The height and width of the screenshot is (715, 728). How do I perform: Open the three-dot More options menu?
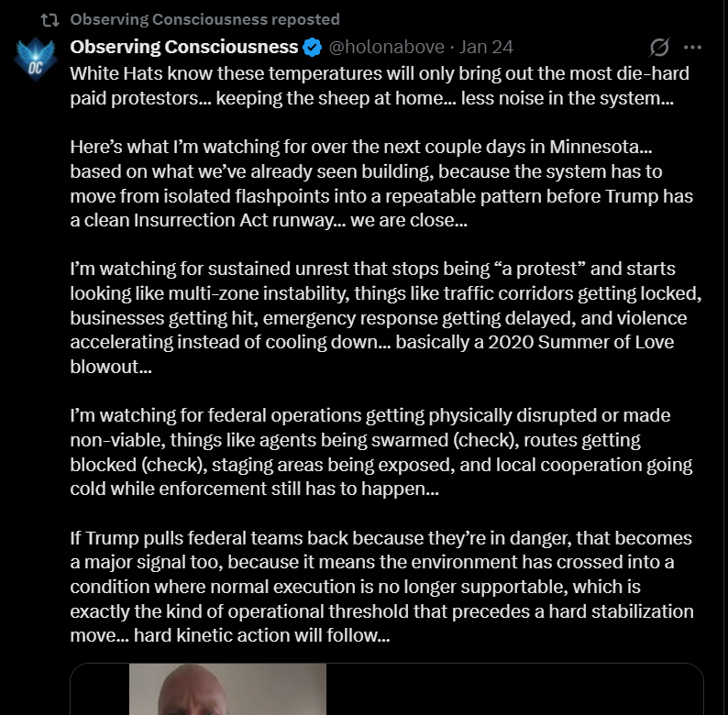pos(693,48)
